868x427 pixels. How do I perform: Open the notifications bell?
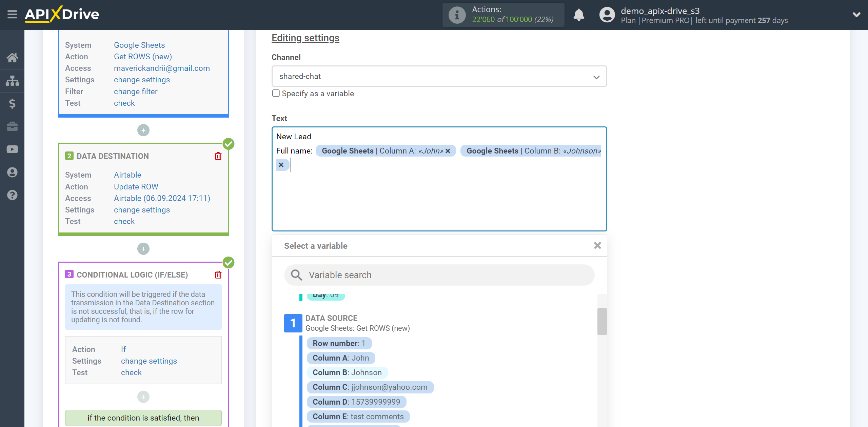[x=579, y=15]
